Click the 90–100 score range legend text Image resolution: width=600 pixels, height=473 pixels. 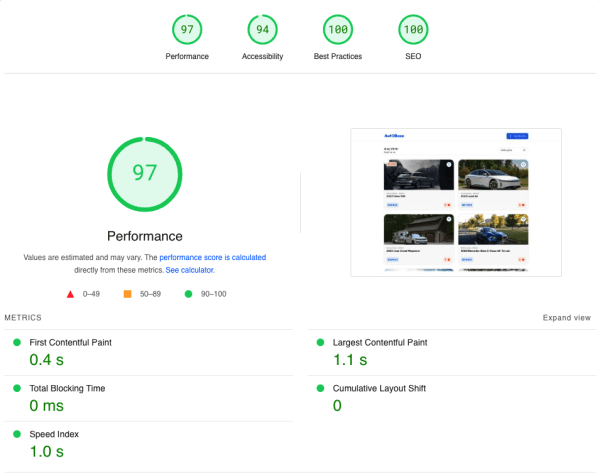tap(214, 294)
